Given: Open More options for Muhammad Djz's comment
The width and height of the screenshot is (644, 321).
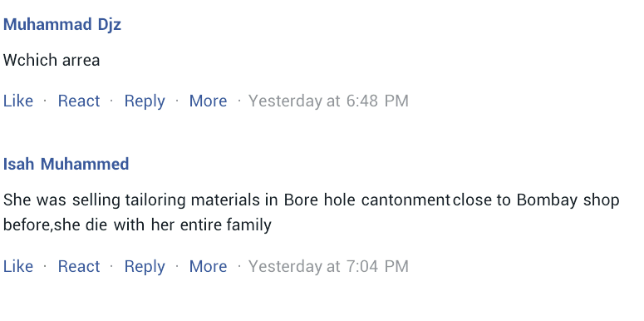Looking at the screenshot, I should pyautogui.click(x=208, y=101).
